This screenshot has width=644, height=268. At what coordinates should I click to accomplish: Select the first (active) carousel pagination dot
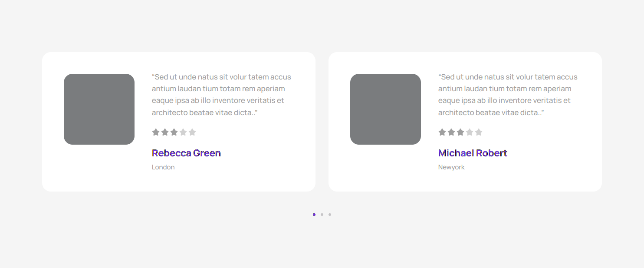pyautogui.click(x=314, y=215)
